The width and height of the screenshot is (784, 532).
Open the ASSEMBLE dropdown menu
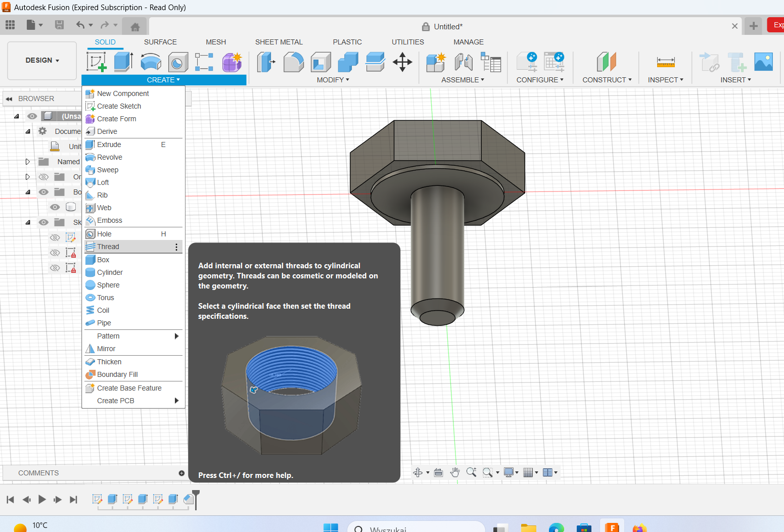coord(463,80)
